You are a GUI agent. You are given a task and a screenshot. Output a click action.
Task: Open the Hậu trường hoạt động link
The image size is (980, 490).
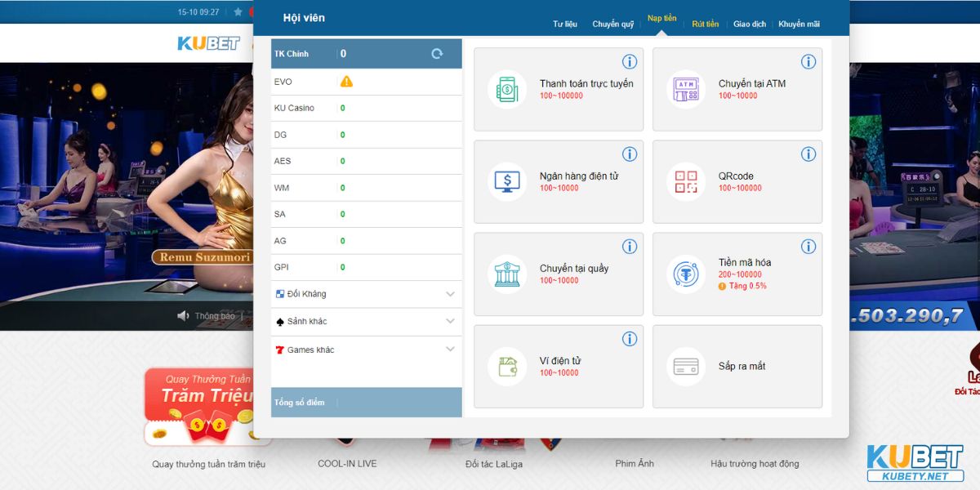[x=755, y=464]
